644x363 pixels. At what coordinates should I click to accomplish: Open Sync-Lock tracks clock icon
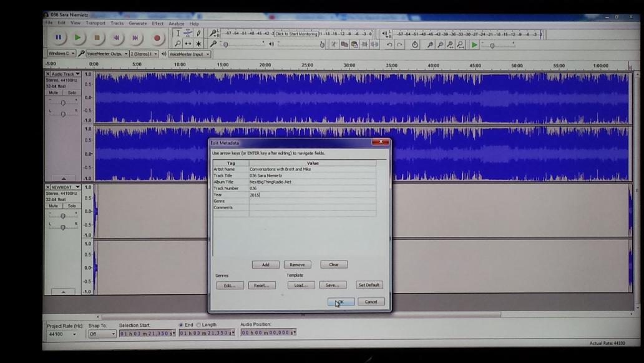coord(415,44)
